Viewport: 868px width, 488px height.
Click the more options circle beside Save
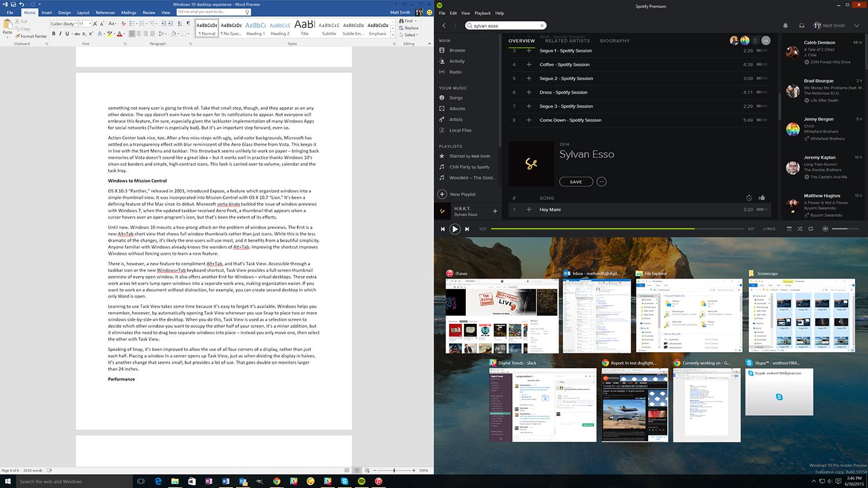[601, 182]
